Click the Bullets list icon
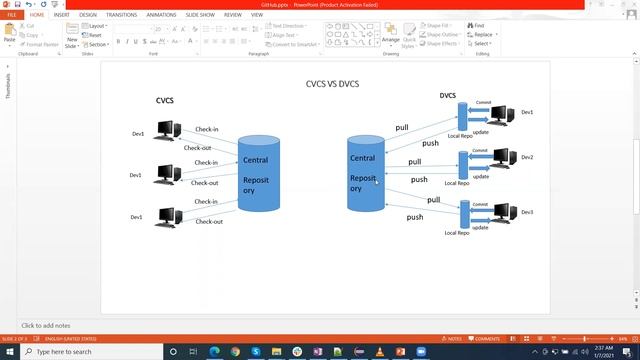 point(207,29)
